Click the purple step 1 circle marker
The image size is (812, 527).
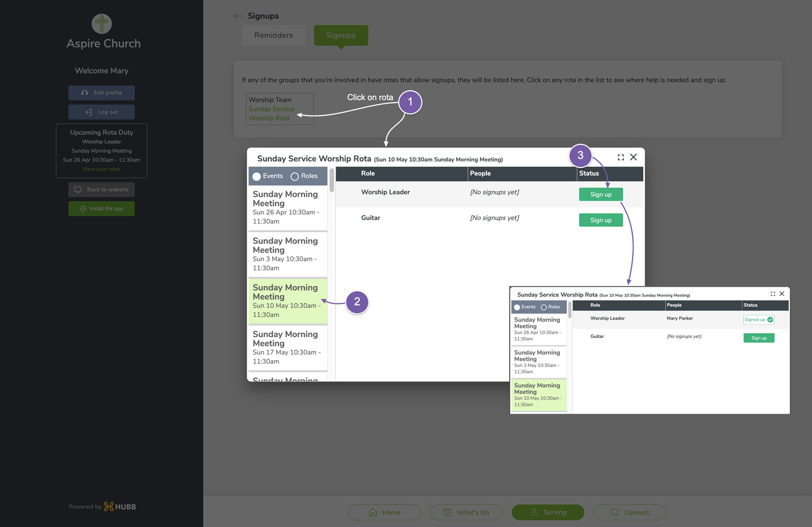click(410, 102)
